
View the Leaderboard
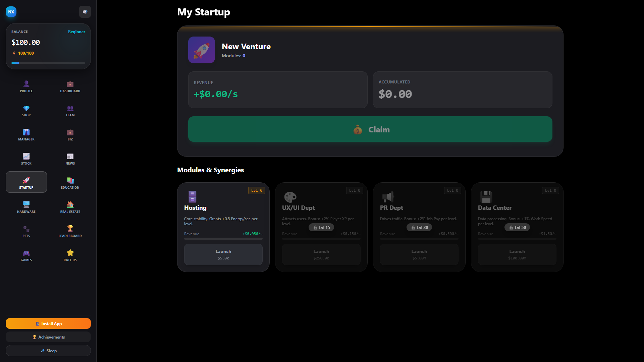70,231
